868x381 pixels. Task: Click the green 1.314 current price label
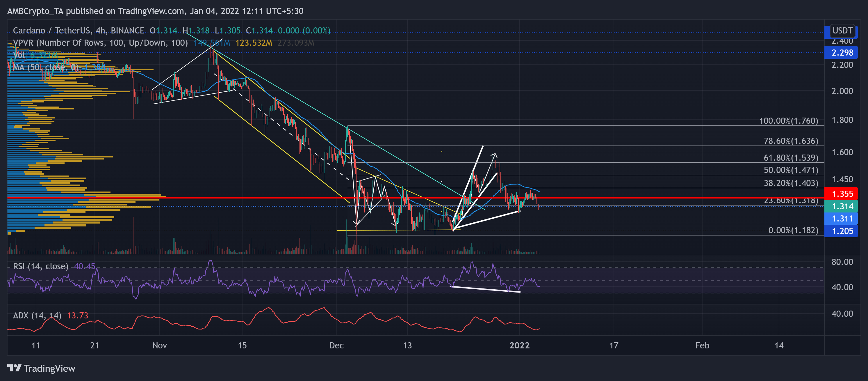tap(841, 206)
